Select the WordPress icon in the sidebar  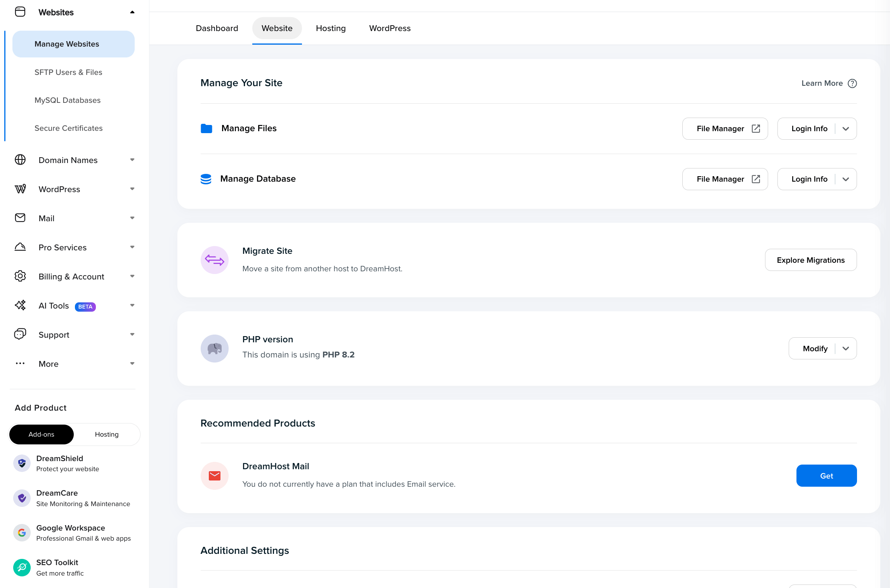(x=20, y=189)
